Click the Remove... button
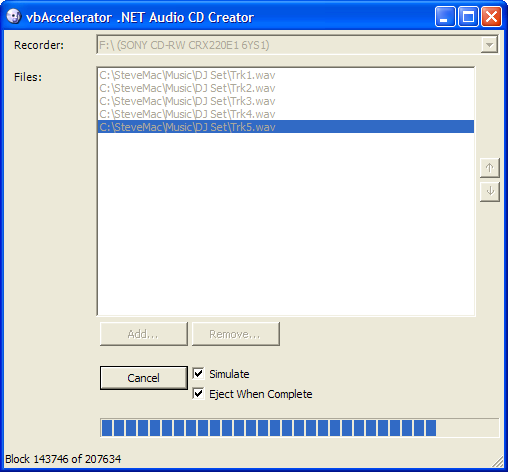The image size is (508, 472). (x=235, y=334)
